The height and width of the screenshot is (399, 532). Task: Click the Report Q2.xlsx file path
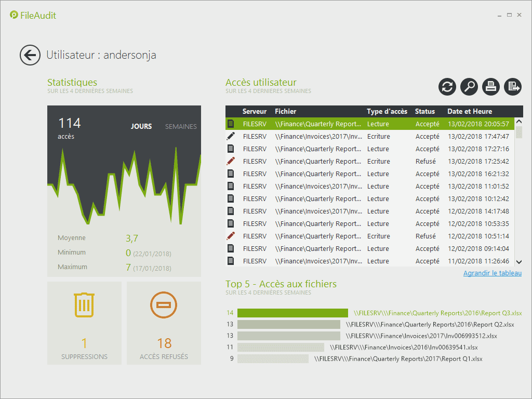(x=430, y=324)
